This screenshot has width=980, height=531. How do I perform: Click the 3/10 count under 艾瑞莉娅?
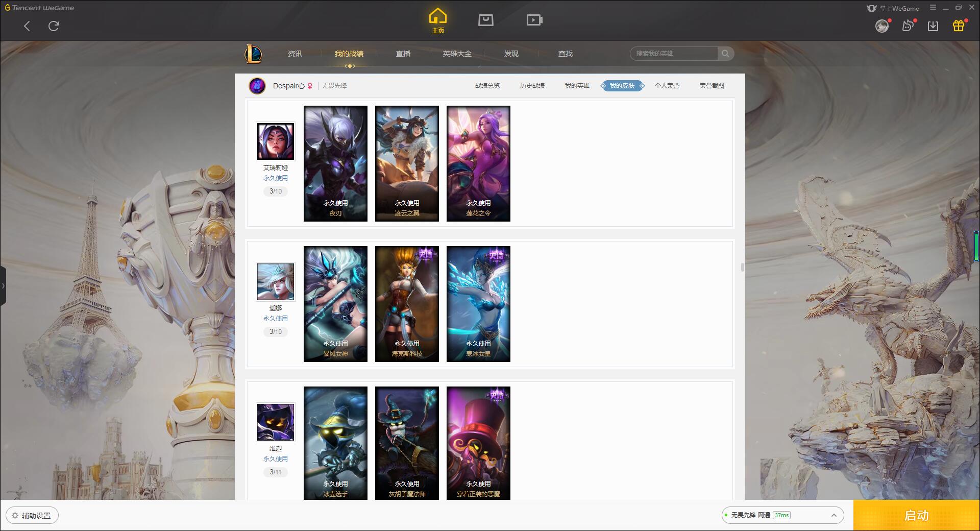276,191
